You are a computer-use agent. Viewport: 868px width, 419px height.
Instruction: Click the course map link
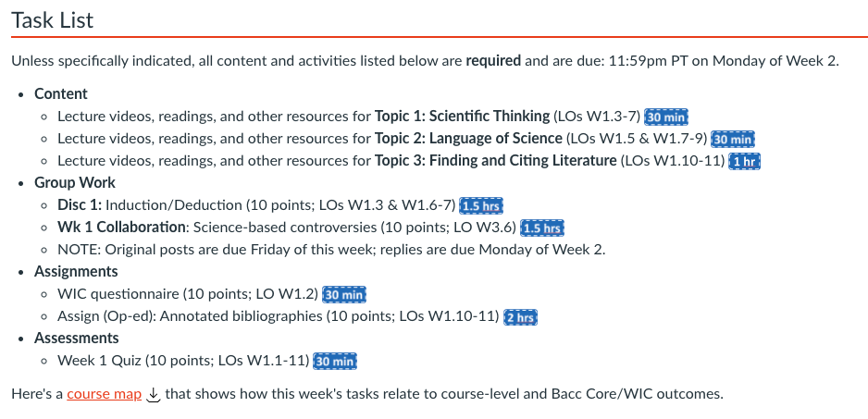point(104,394)
